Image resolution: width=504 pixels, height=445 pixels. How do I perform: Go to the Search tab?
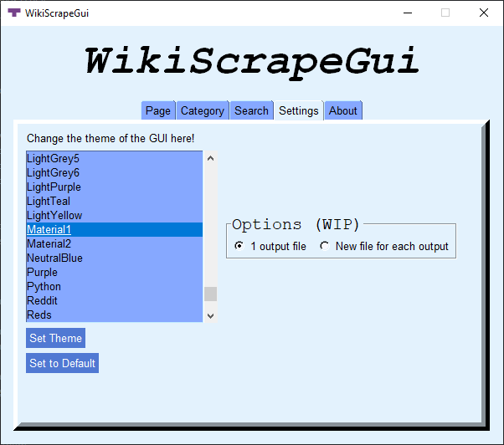[x=251, y=110]
